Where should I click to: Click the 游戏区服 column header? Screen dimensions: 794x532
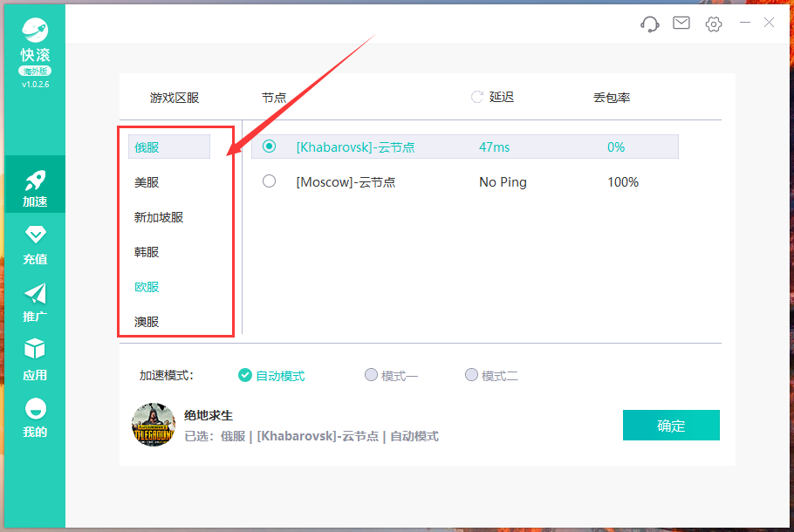click(175, 98)
